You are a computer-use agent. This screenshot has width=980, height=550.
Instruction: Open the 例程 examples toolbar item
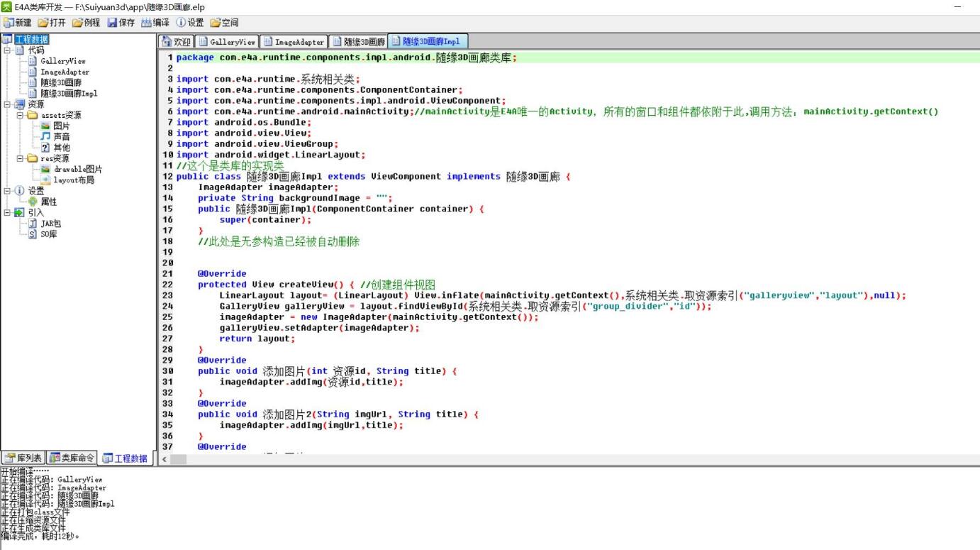pyautogui.click(x=87, y=23)
